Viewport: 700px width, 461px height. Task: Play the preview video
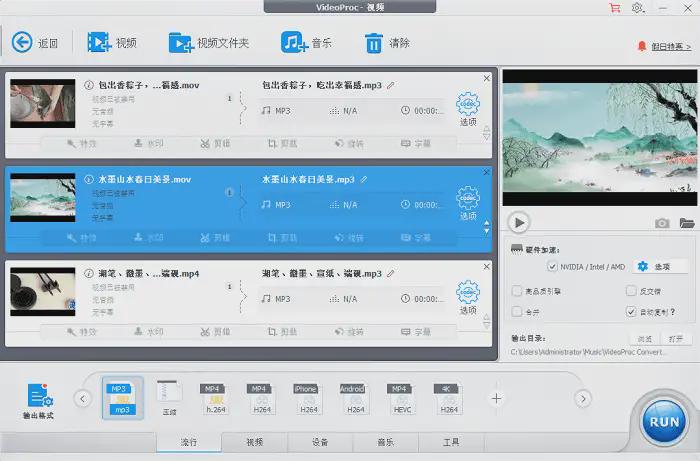pos(518,222)
